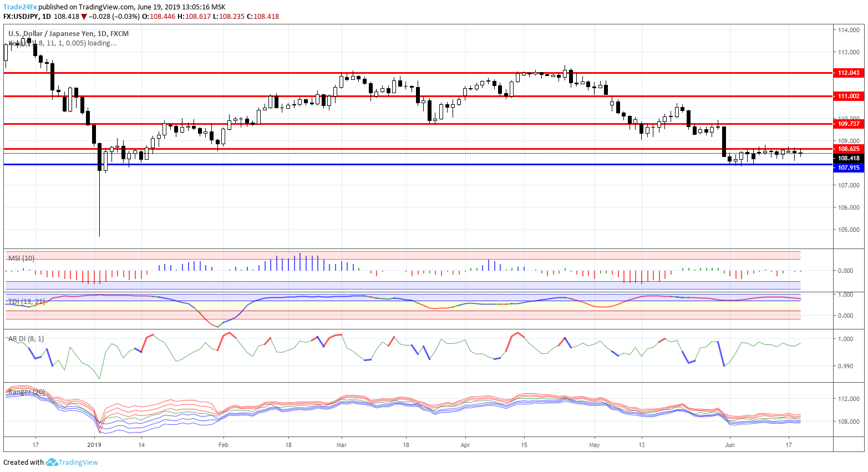Click the blue 107.915 support price label
Screen dimensions: 868x472
click(849, 168)
